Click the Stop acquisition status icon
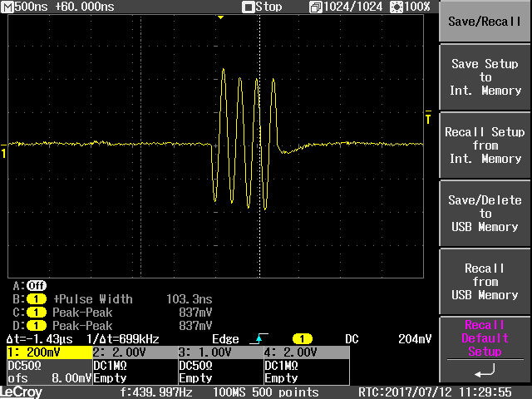Viewport: 532px width, 399px height. (248, 7)
